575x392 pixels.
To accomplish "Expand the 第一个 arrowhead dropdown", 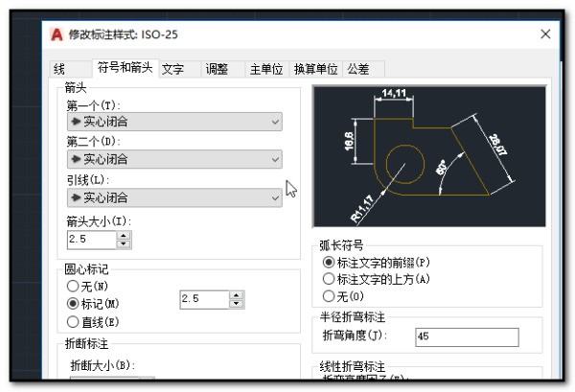I will [174, 122].
